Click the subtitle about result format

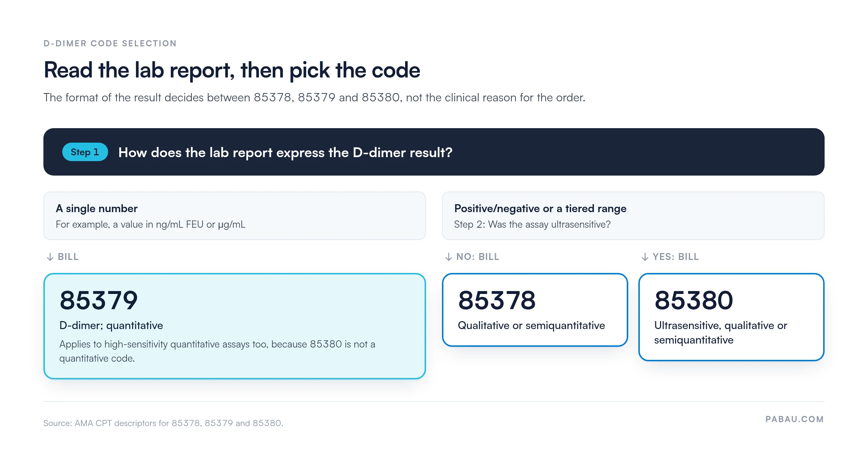314,97
